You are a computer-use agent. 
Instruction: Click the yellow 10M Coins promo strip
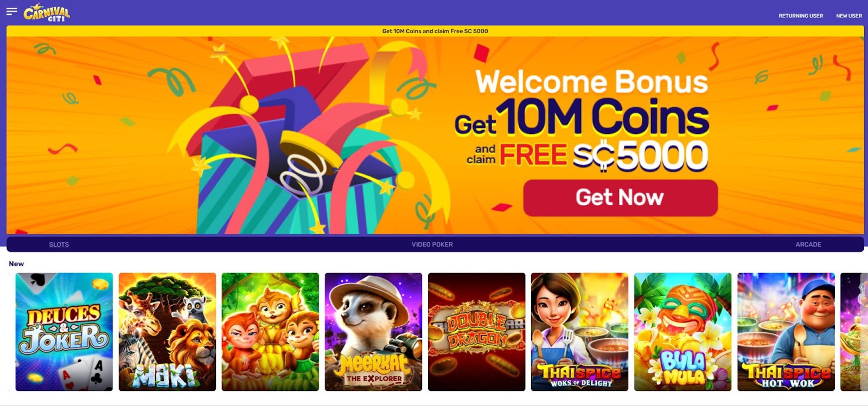point(435,31)
